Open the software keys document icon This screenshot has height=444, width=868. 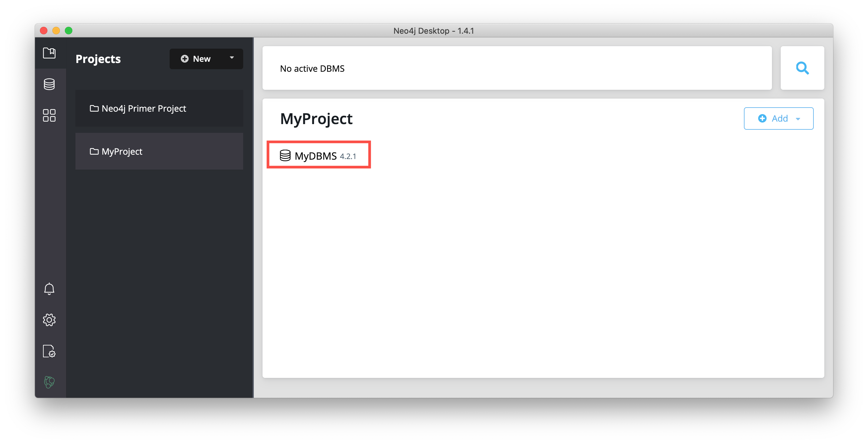pyautogui.click(x=49, y=351)
